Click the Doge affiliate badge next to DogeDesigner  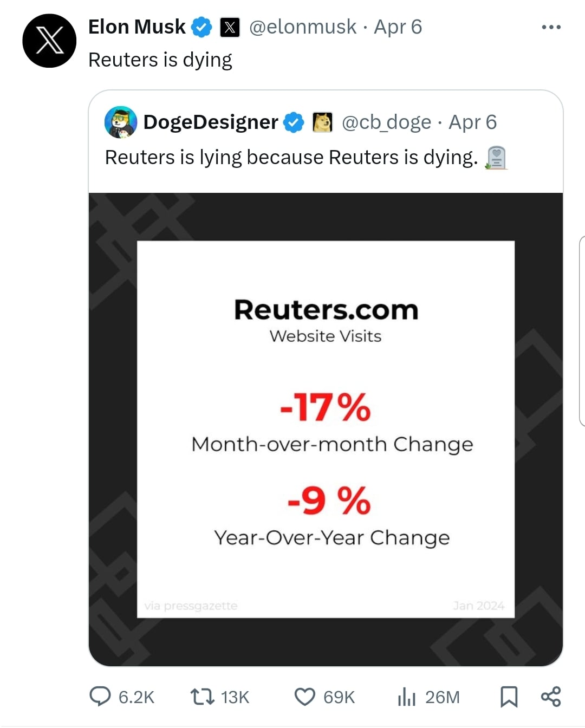pyautogui.click(x=323, y=122)
